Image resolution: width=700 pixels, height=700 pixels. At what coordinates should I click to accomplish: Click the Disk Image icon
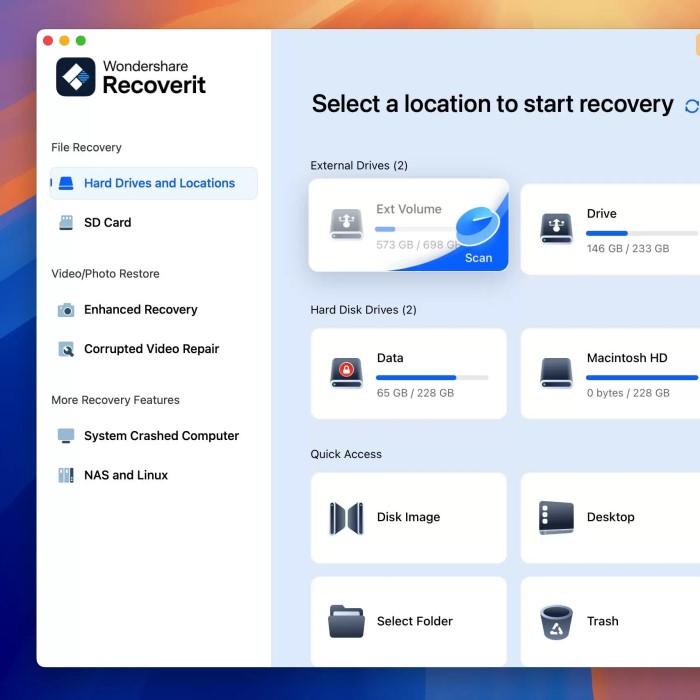[x=346, y=518]
